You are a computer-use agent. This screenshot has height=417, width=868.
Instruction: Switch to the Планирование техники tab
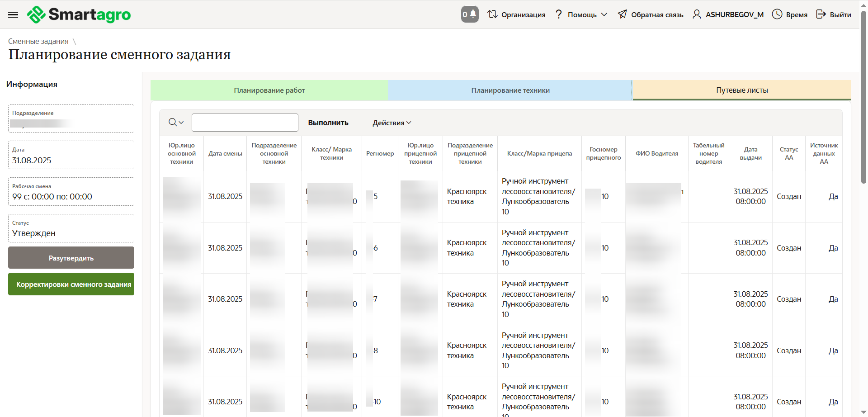click(x=510, y=90)
